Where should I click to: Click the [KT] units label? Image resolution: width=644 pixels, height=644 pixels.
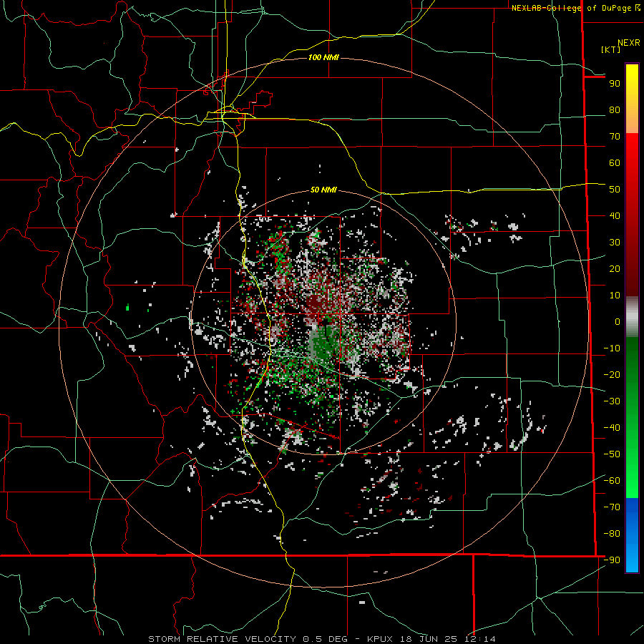click(611, 49)
